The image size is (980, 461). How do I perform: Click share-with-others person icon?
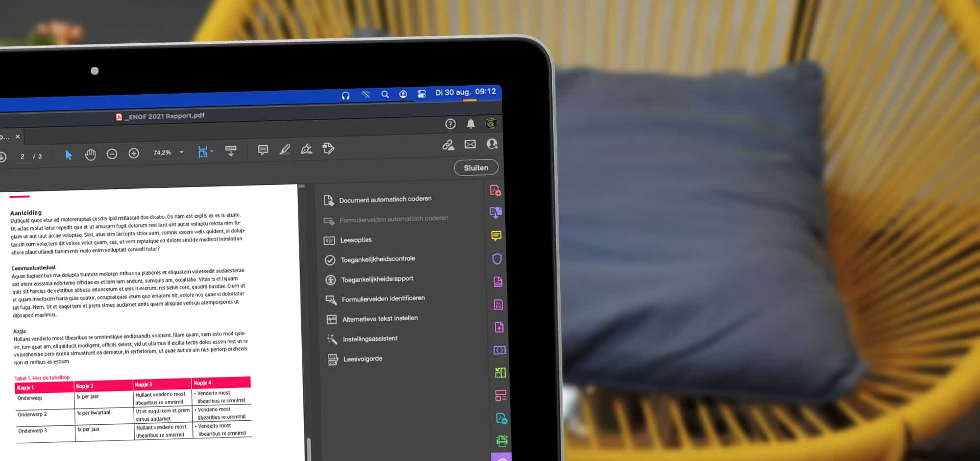[492, 144]
